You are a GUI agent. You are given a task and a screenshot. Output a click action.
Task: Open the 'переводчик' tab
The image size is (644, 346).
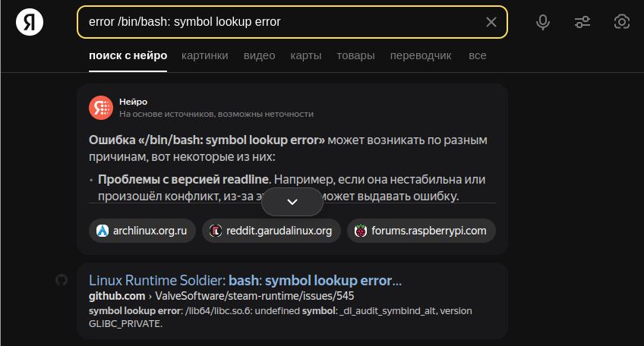[421, 55]
